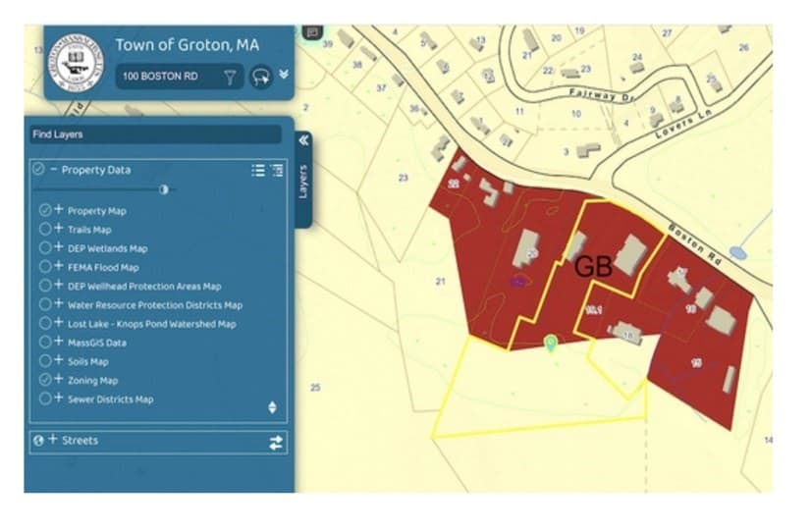Activate the lasso selection tool button
811x532 pixels.
[x=261, y=77]
